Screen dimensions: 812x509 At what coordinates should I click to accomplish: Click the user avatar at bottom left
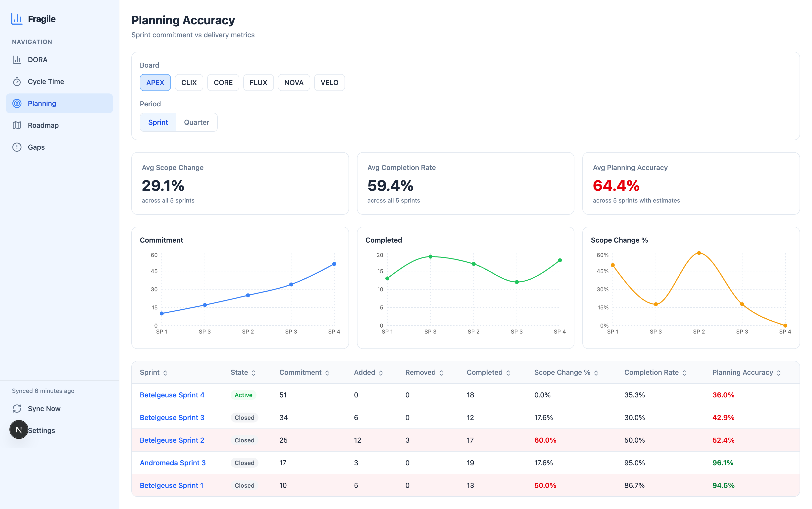(18, 429)
